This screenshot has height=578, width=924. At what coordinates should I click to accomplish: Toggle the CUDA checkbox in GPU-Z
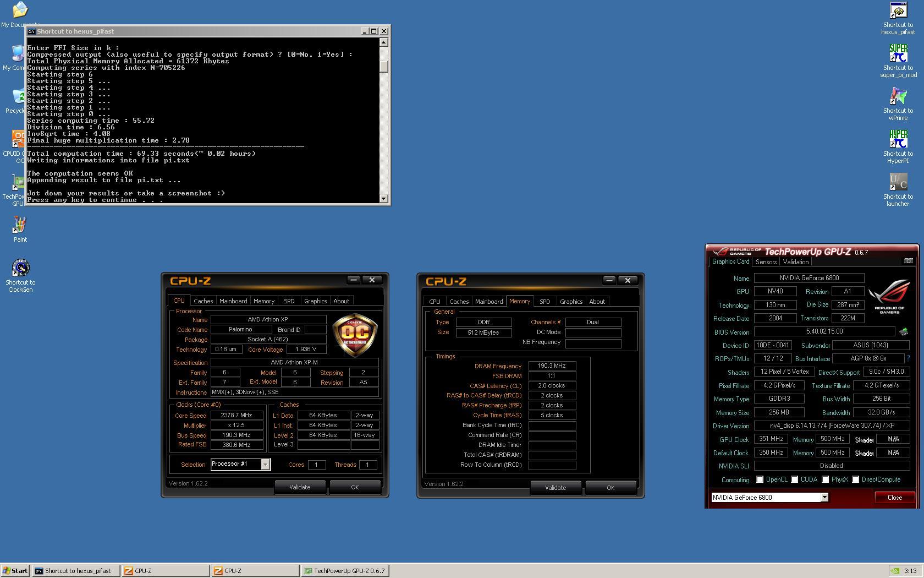point(794,479)
